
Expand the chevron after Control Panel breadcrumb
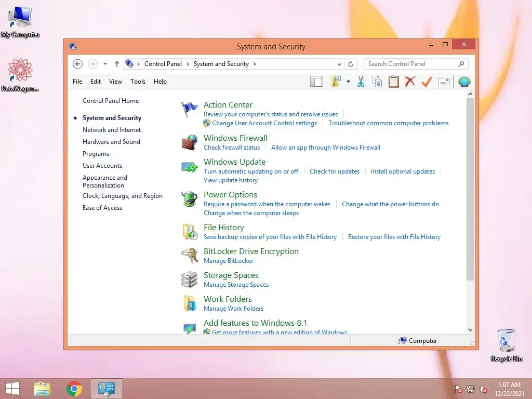pyautogui.click(x=188, y=64)
